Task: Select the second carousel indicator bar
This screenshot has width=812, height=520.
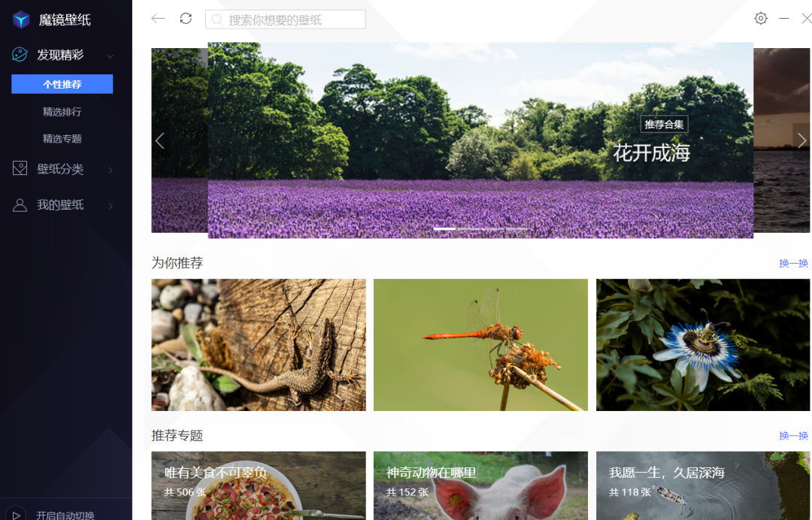Action: pos(468,228)
